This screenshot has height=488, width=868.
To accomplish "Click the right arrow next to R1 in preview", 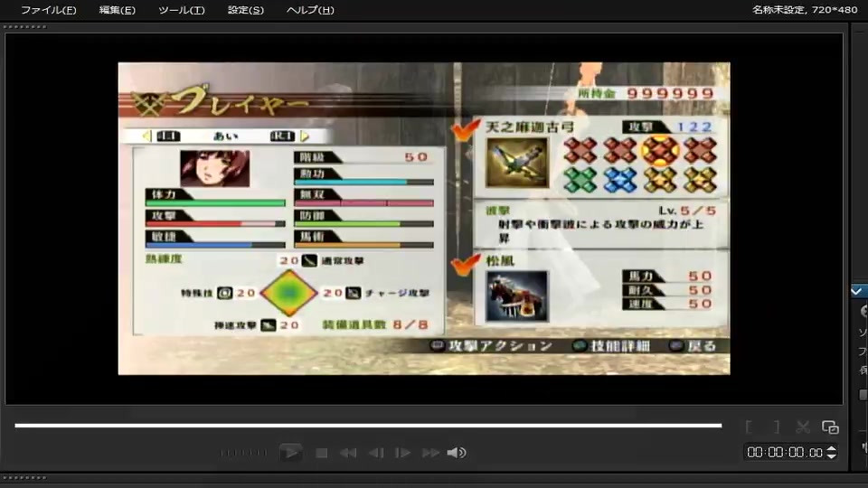I will [x=305, y=136].
